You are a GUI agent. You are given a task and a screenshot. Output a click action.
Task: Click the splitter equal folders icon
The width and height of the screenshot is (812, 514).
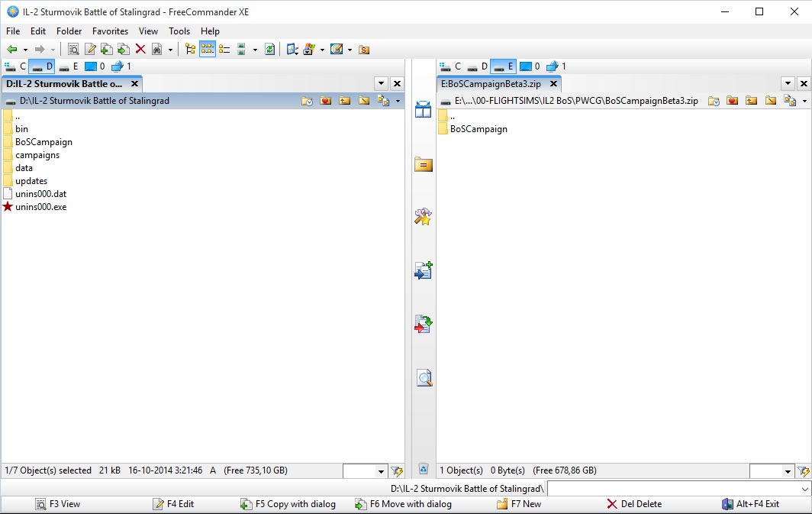point(423,165)
